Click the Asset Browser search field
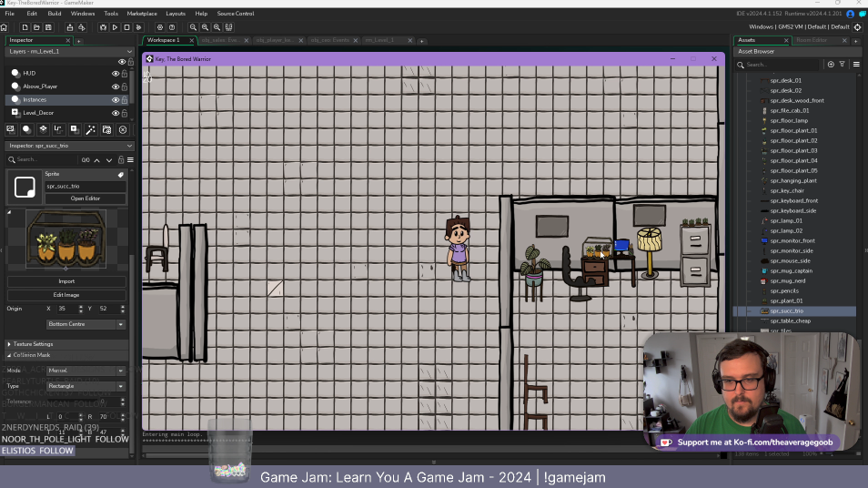Image resolution: width=868 pixels, height=488 pixels. click(781, 65)
